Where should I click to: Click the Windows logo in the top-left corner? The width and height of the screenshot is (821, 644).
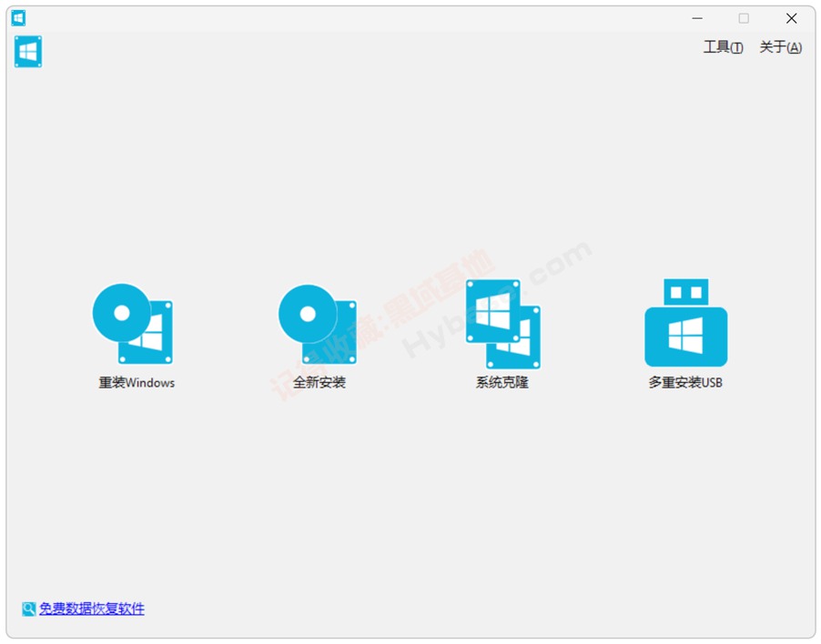point(27,52)
